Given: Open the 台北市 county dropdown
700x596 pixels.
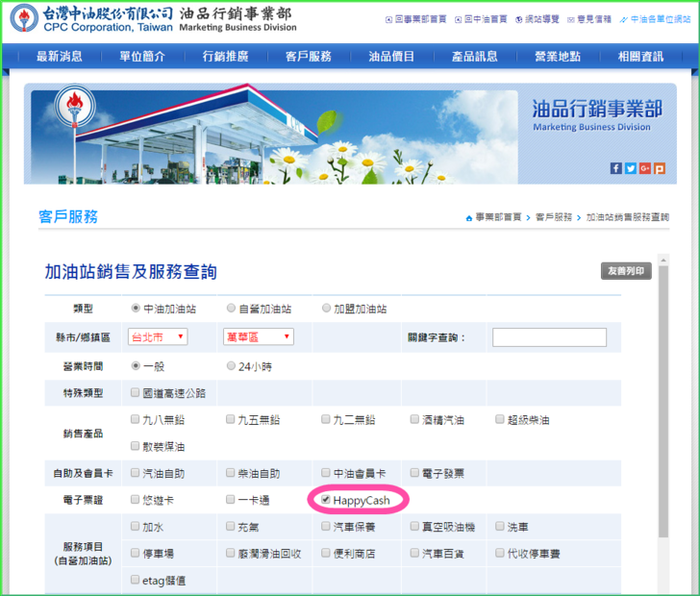Looking at the screenshot, I should pyautogui.click(x=158, y=336).
